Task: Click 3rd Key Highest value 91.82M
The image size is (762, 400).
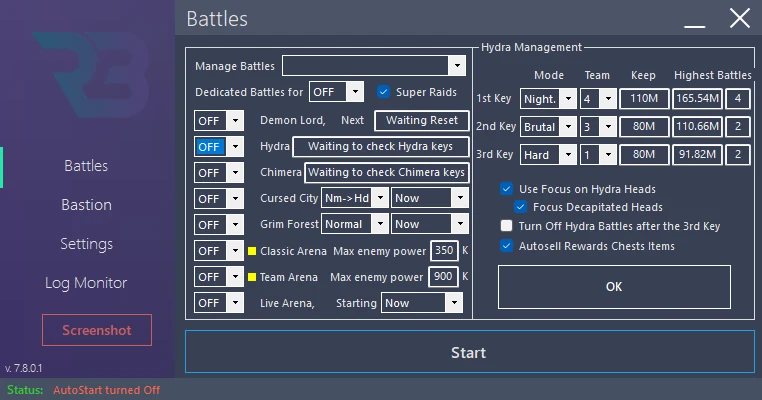Action: pos(697,155)
